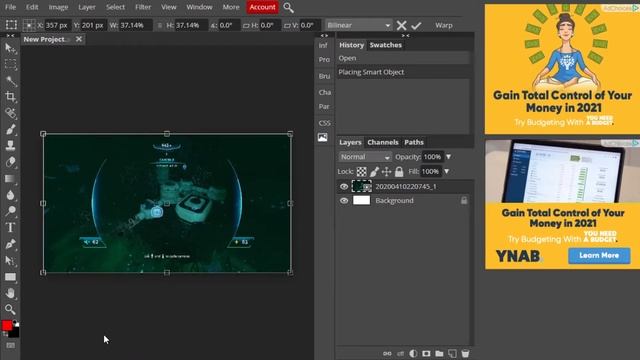Open the File menu
The height and width of the screenshot is (360, 640).
[x=11, y=7]
